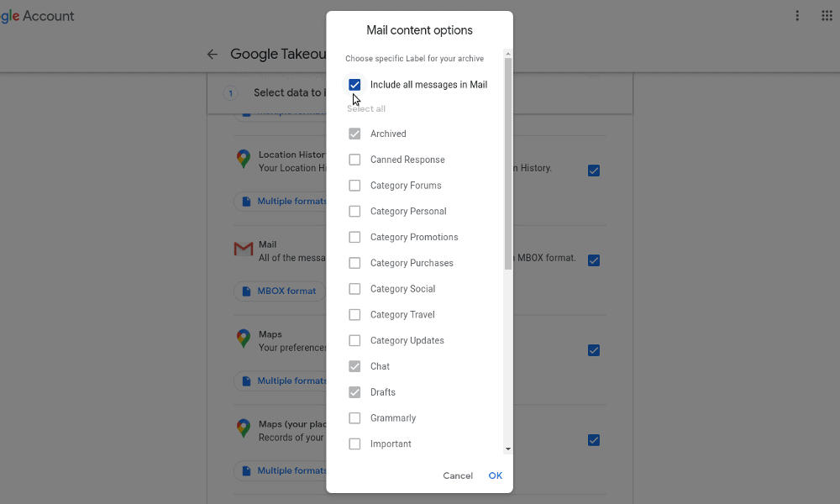This screenshot has height=504, width=840.
Task: Toggle the Drafts label checkbox
Action: (x=354, y=392)
